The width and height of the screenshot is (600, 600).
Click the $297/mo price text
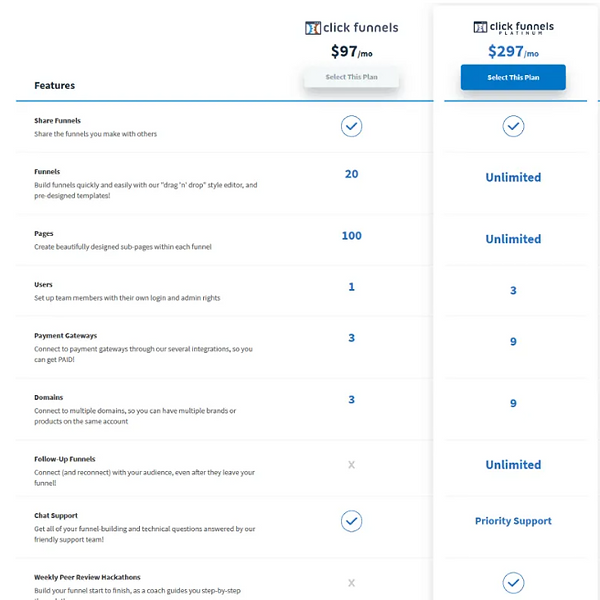click(x=513, y=51)
